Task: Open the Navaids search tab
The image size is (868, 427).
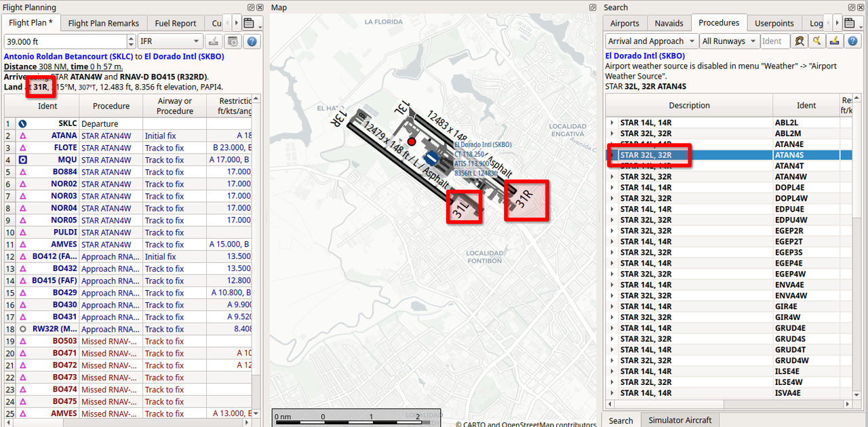Action: click(x=669, y=23)
